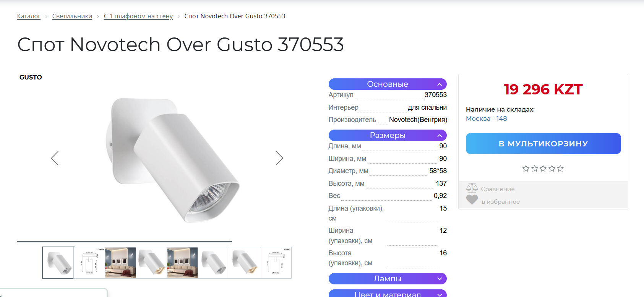This screenshot has height=297, width=644.
Task: Expand the Лампы section
Action: (388, 279)
